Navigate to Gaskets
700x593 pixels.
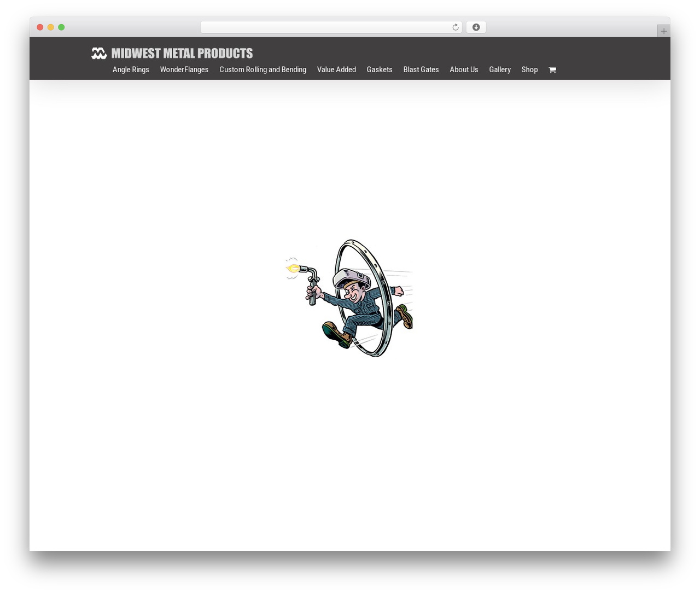point(380,69)
